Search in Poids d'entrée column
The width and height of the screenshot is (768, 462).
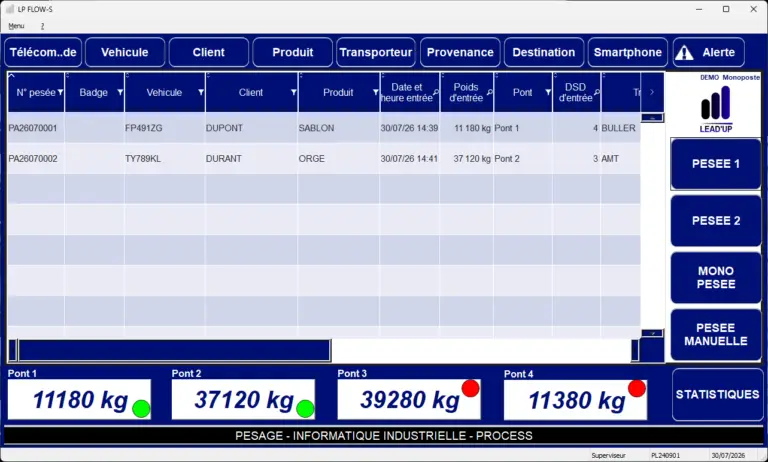(x=490, y=93)
